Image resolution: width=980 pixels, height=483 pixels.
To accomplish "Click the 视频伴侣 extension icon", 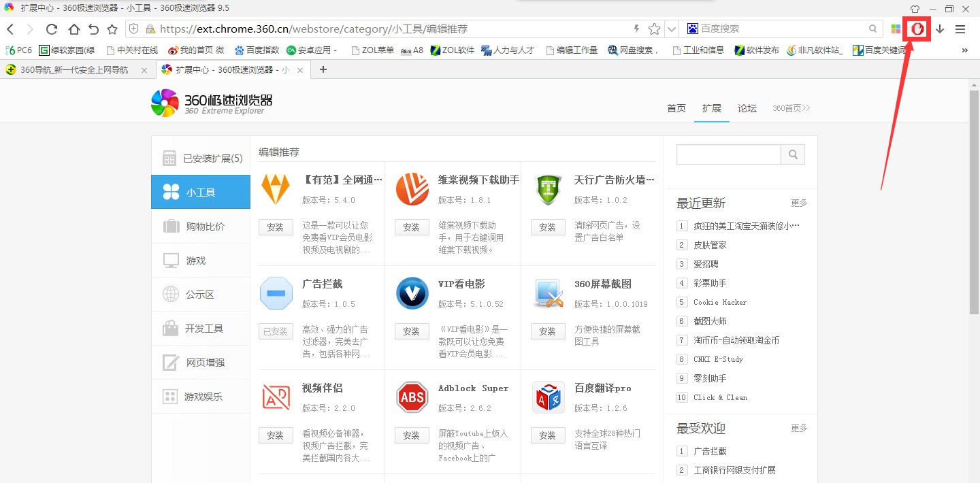I will click(x=276, y=397).
